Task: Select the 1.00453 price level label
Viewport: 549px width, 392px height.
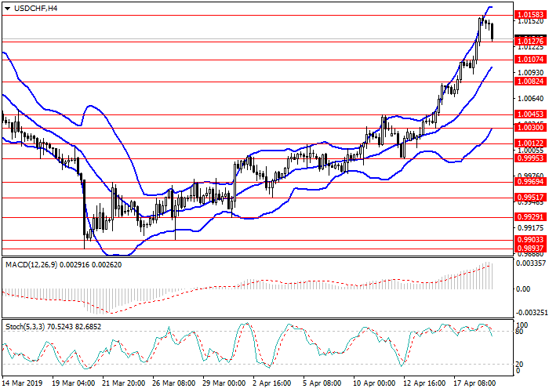Action: [531, 114]
